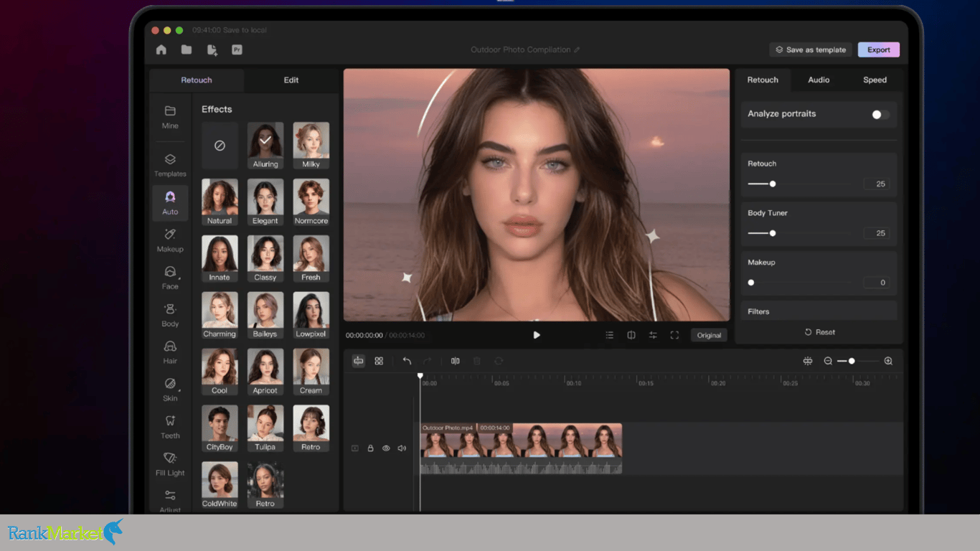Click the timeline playhead marker

pos(420,376)
